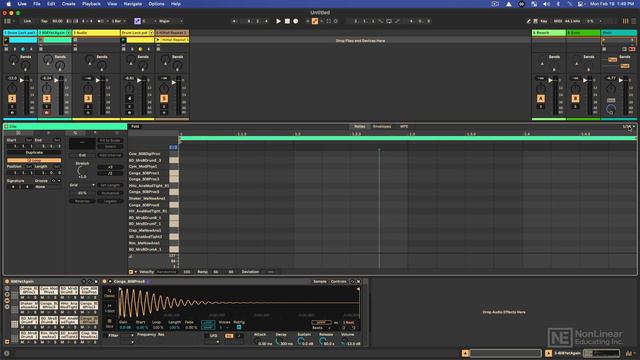Click the purple Scale Mode icon
This screenshot has height=360, width=640.
[x=137, y=21]
